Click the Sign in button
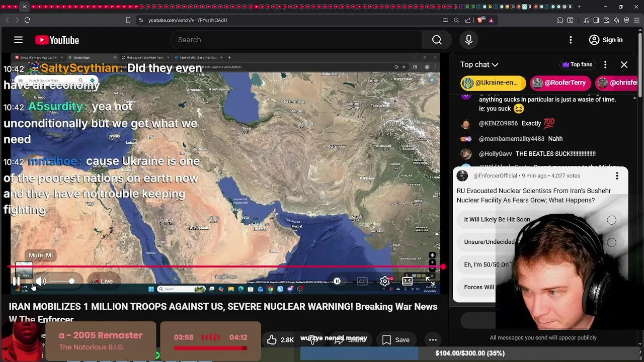 606,40
